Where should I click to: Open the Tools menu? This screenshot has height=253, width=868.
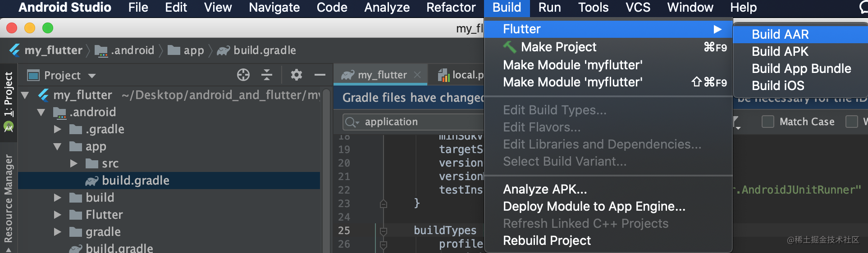pyautogui.click(x=593, y=8)
